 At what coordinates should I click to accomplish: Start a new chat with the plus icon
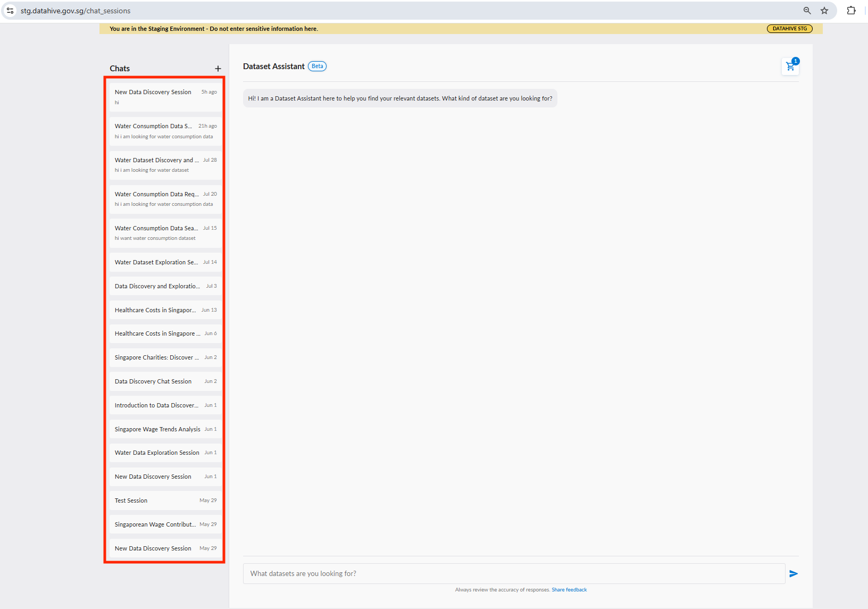[218, 69]
